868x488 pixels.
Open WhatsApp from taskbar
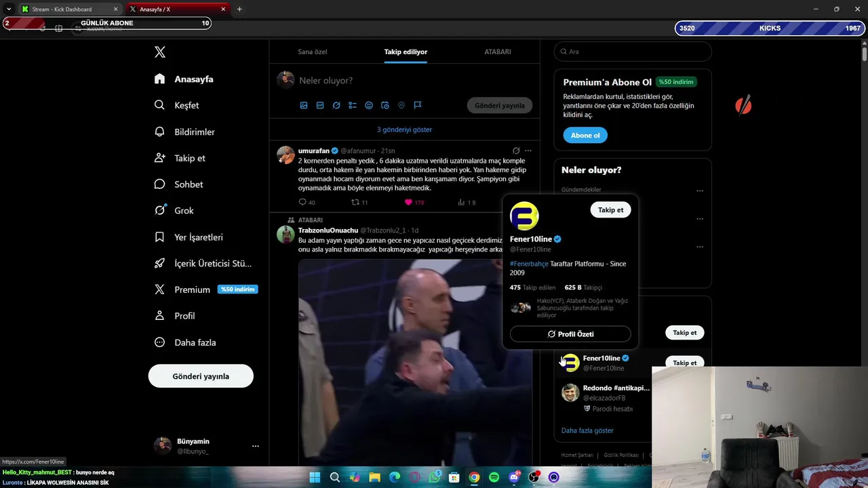click(x=435, y=477)
